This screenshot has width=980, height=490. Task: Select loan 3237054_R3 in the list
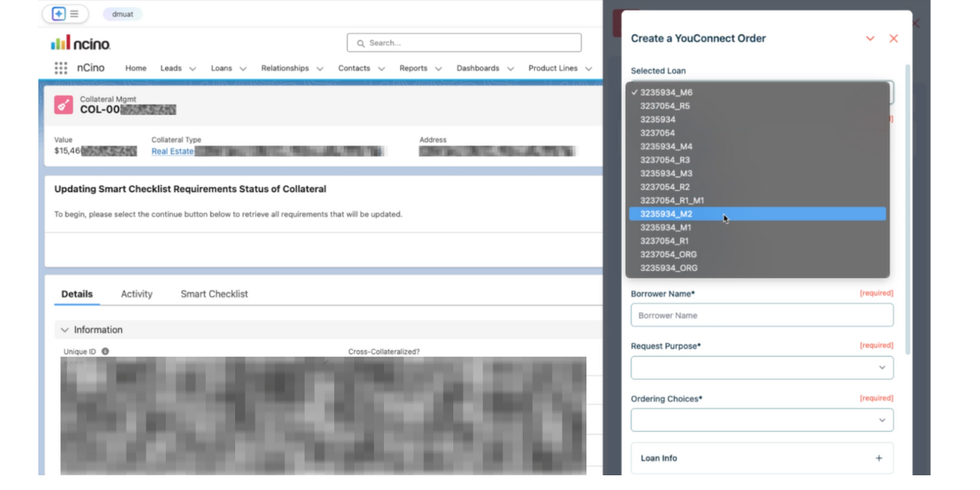pos(758,160)
